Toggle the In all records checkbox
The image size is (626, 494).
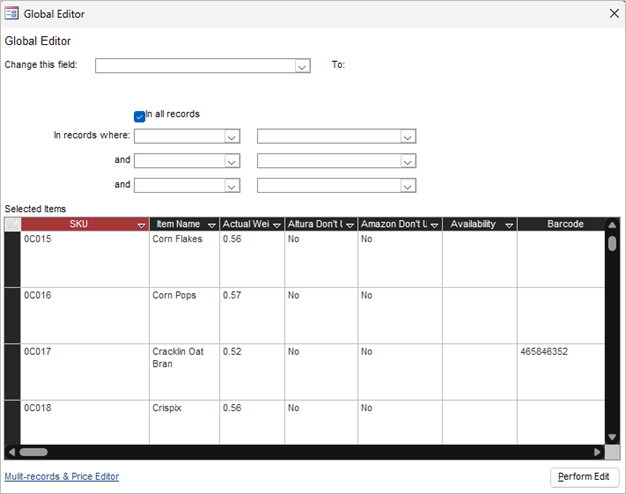(x=139, y=116)
